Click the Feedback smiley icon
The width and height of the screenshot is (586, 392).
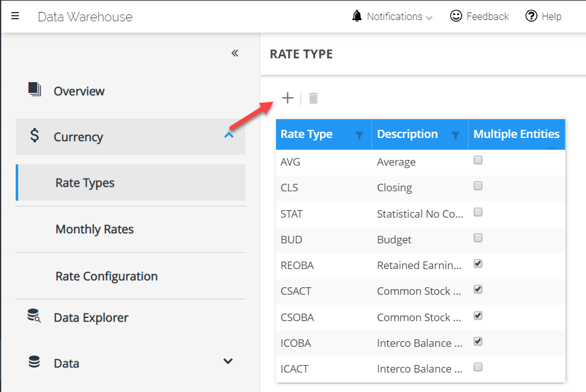point(456,16)
